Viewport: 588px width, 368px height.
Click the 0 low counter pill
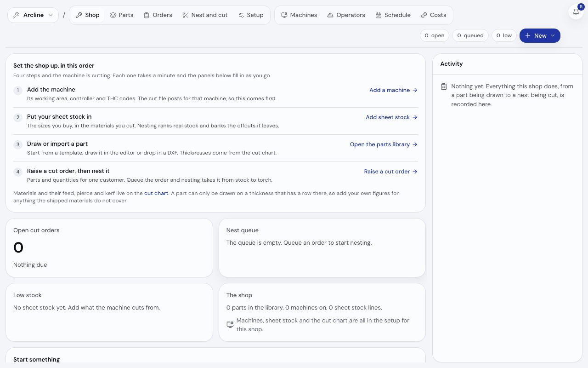click(504, 35)
